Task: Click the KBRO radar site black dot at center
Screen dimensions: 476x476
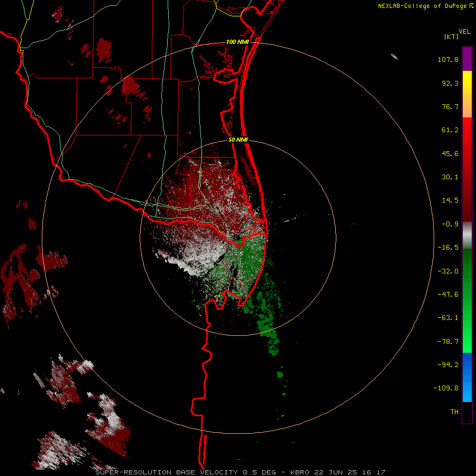Action: 237,237
